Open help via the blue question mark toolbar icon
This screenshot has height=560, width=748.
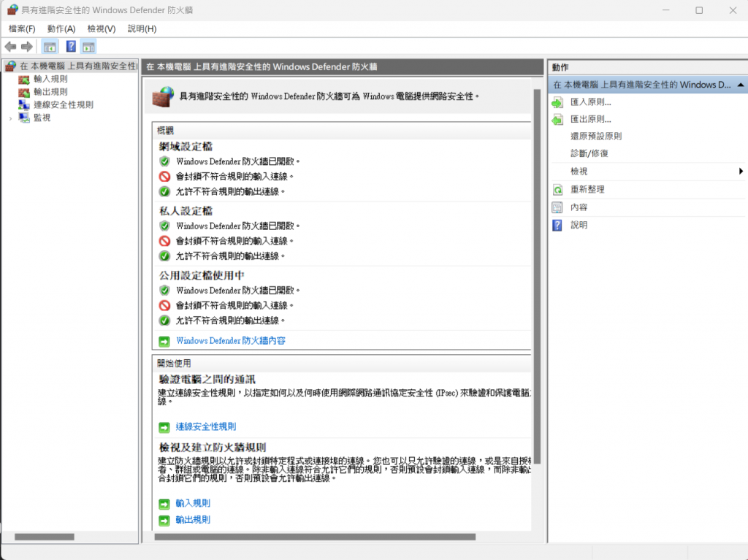pos(71,47)
